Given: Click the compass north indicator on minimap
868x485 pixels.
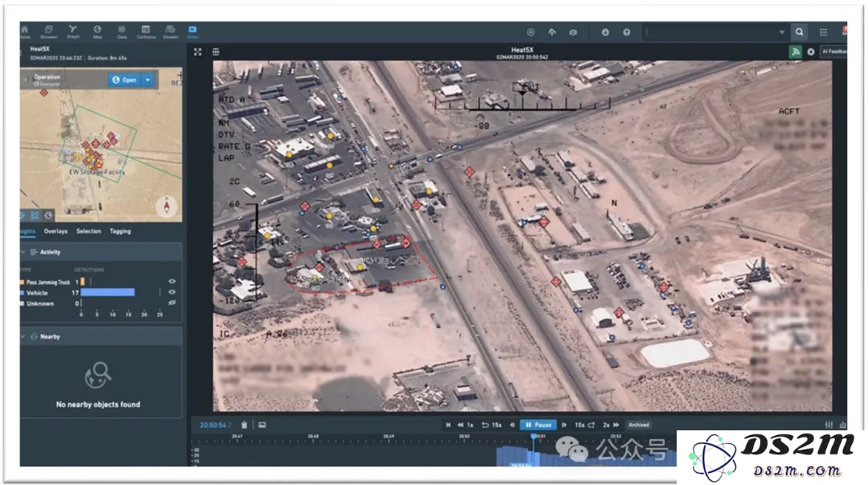Looking at the screenshot, I should pyautogui.click(x=166, y=206).
